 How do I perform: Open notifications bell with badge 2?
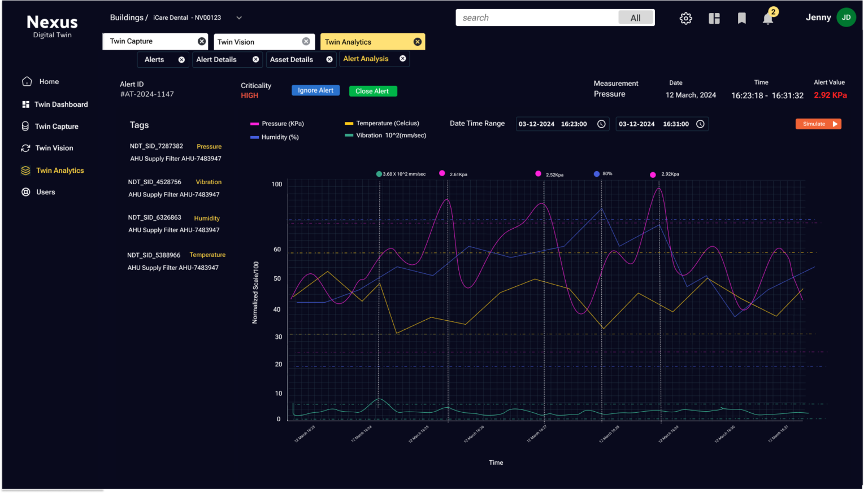(x=768, y=18)
